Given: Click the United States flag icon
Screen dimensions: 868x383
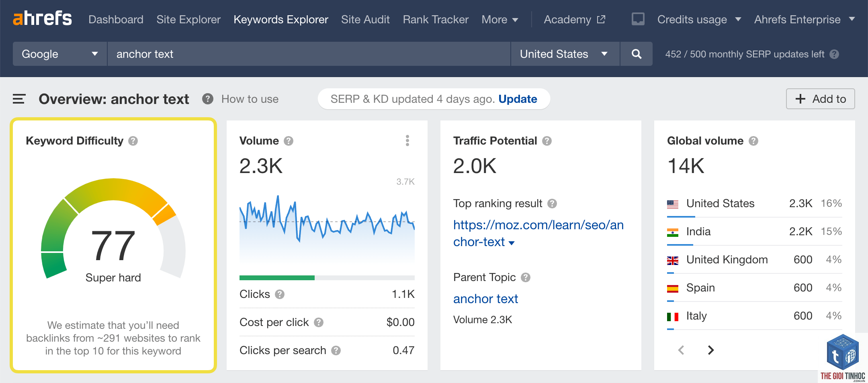Looking at the screenshot, I should pos(673,204).
